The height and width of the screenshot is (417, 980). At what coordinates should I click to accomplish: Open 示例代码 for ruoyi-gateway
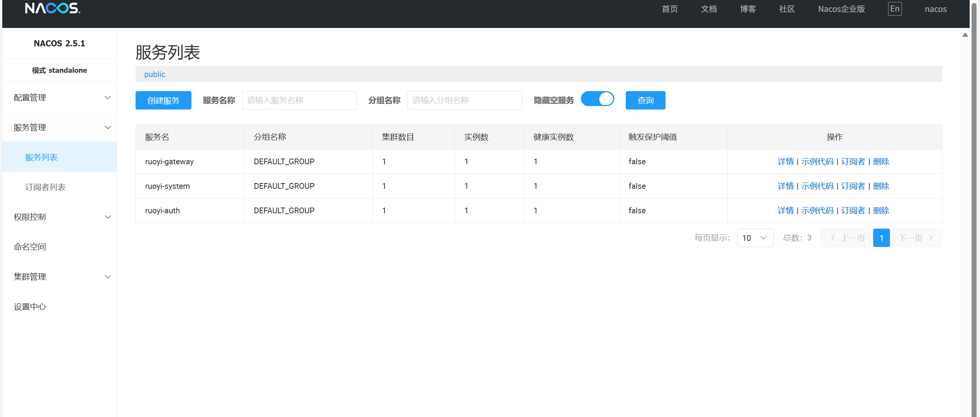coord(818,162)
